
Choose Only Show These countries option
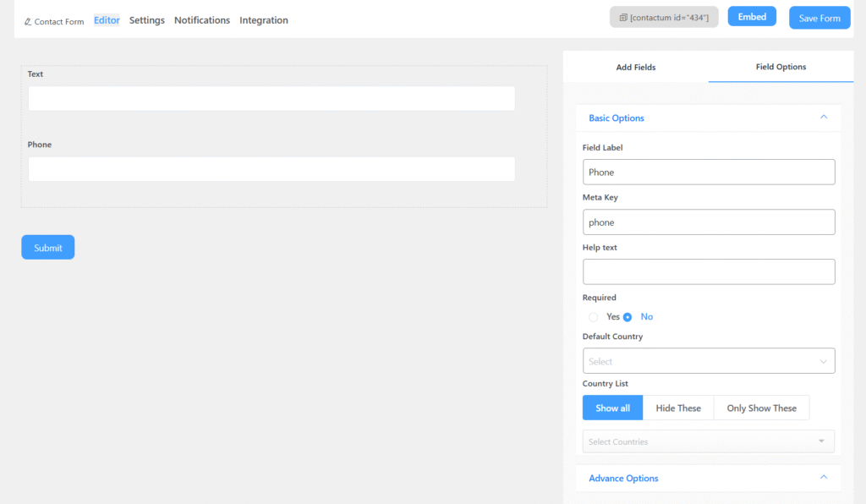pos(761,408)
